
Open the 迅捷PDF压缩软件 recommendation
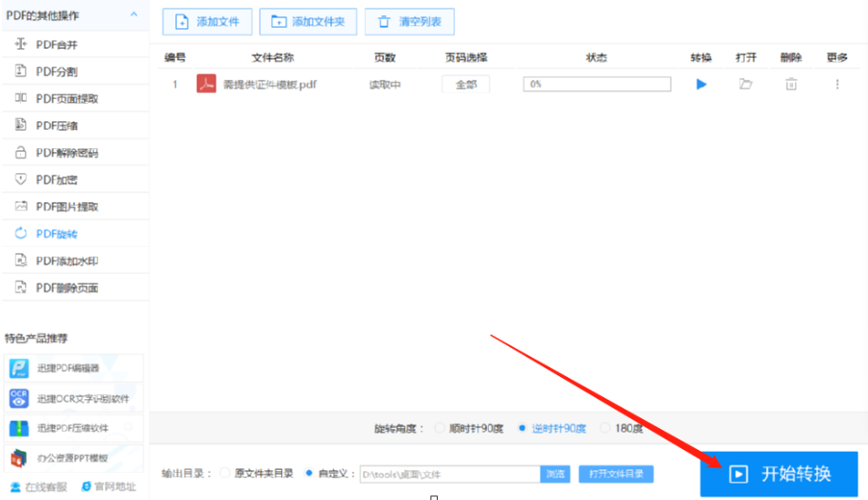[74, 428]
